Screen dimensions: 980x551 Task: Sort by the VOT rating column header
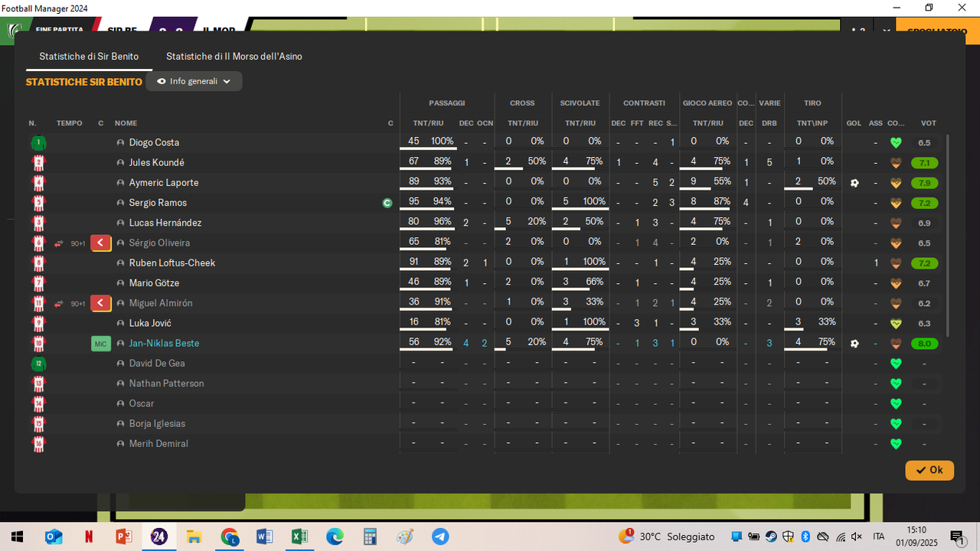[x=928, y=123]
